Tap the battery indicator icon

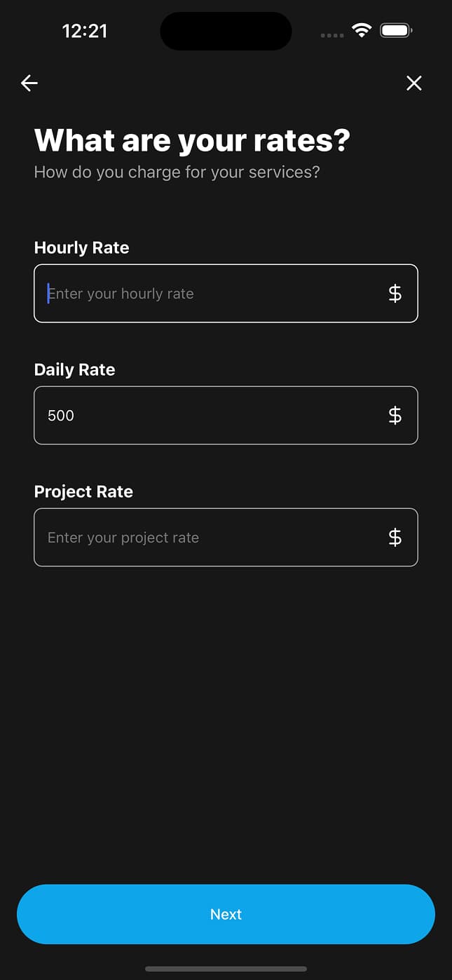(x=396, y=31)
